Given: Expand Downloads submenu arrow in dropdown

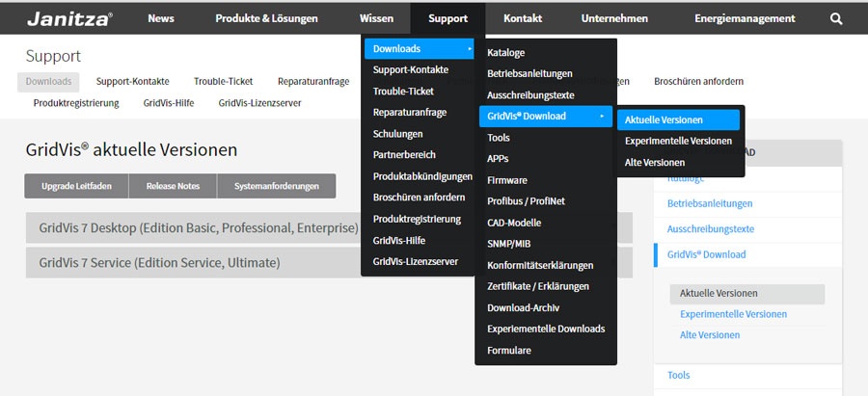Looking at the screenshot, I should pyautogui.click(x=470, y=49).
